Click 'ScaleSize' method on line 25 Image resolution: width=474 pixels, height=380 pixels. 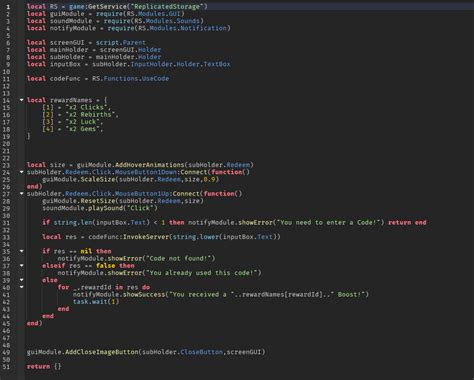(98, 179)
